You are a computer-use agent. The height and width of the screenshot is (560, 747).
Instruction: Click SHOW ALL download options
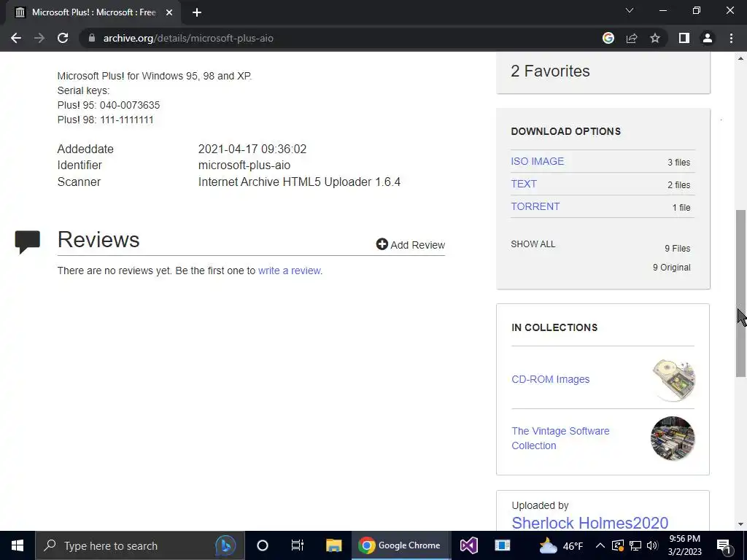(533, 244)
